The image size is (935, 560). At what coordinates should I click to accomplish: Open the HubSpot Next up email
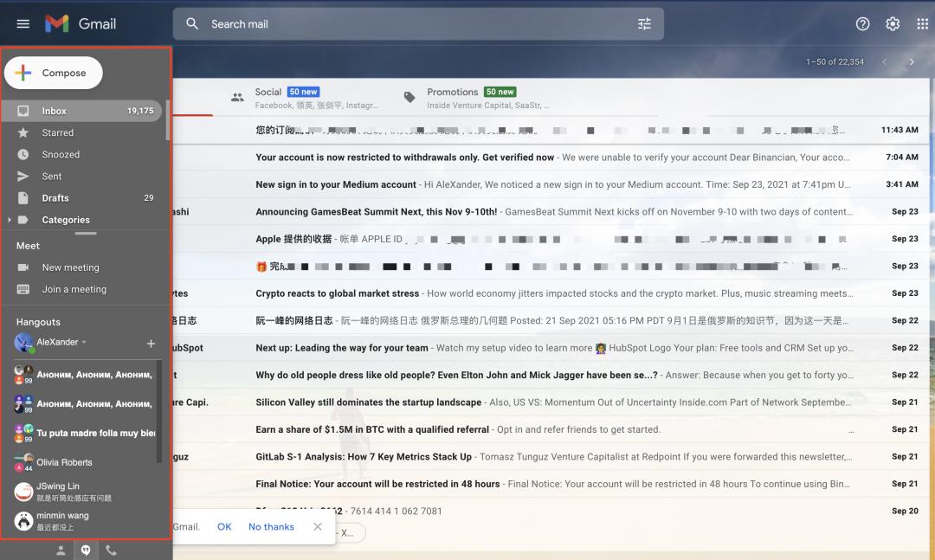tap(551, 348)
